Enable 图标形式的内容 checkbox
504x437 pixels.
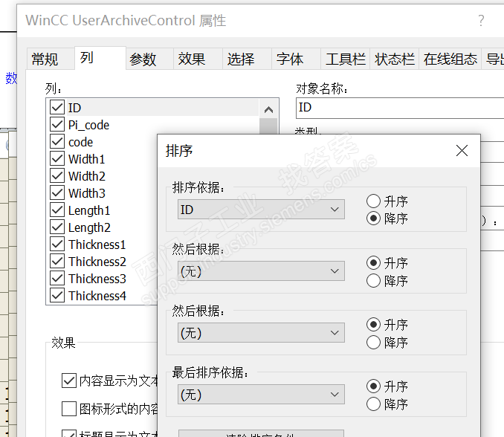coord(69,409)
